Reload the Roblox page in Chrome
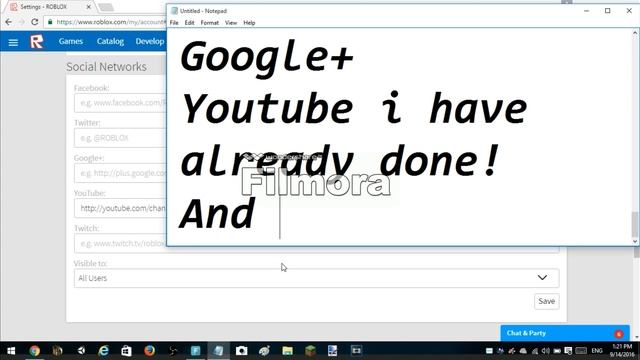Screen dimensions: 640x360 pos(34,22)
